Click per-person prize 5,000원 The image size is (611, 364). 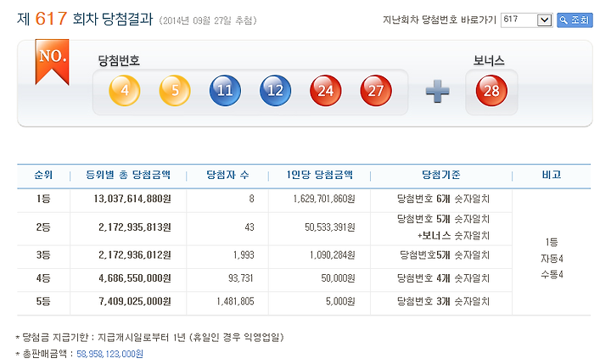click(x=340, y=301)
